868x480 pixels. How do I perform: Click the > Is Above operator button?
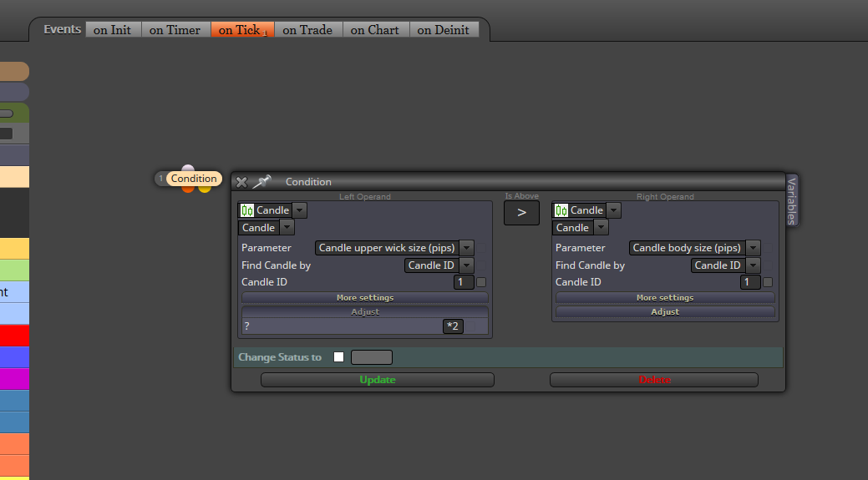click(x=521, y=212)
